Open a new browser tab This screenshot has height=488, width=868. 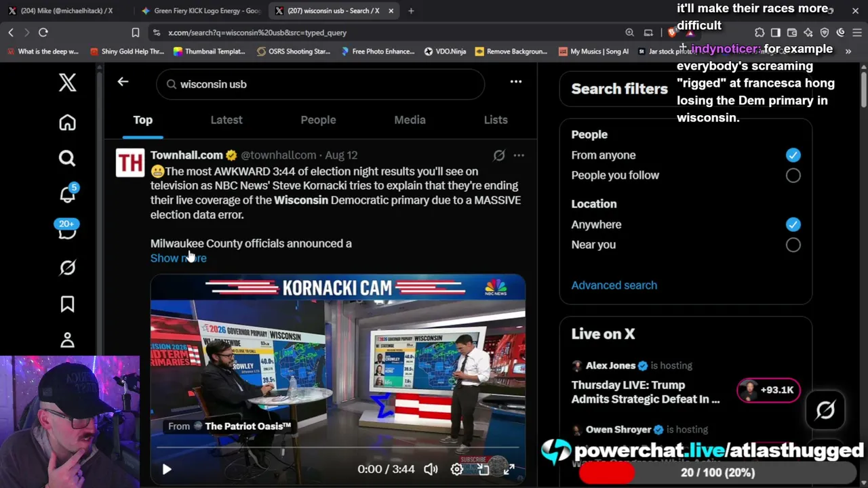coord(411,11)
